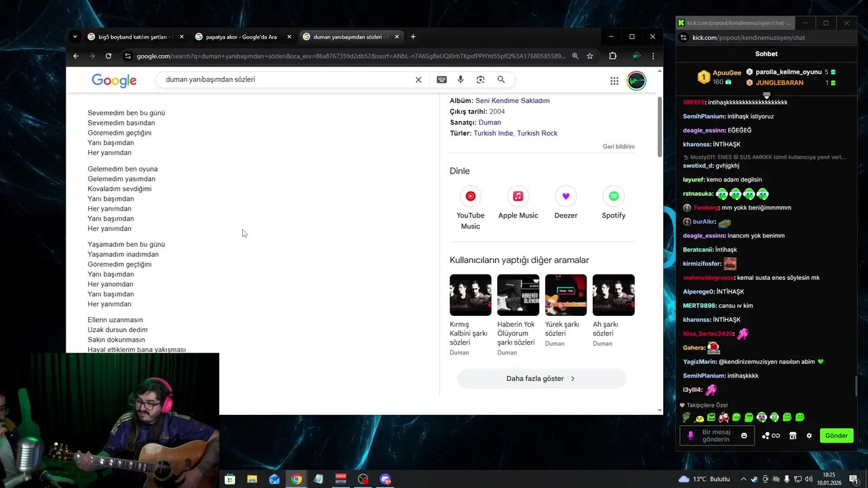Open File Explorer from taskbar
Viewport: 868px width, 488px height.
click(252, 479)
